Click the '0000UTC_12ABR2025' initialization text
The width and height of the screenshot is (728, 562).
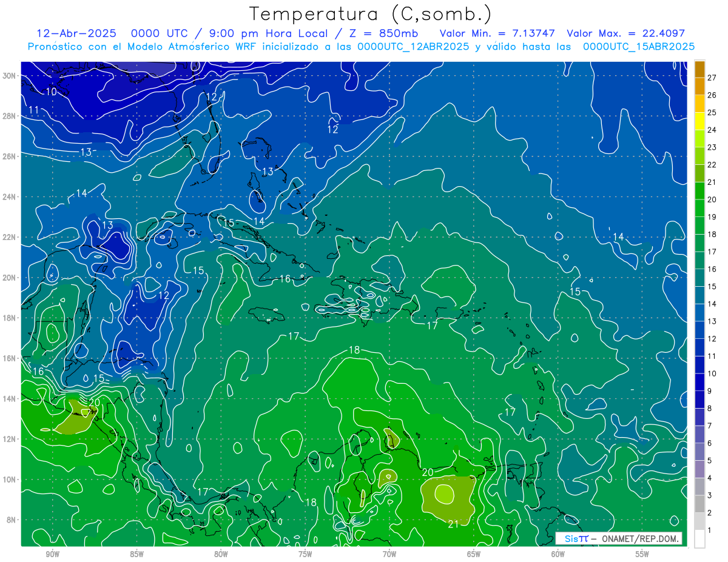coord(414,47)
